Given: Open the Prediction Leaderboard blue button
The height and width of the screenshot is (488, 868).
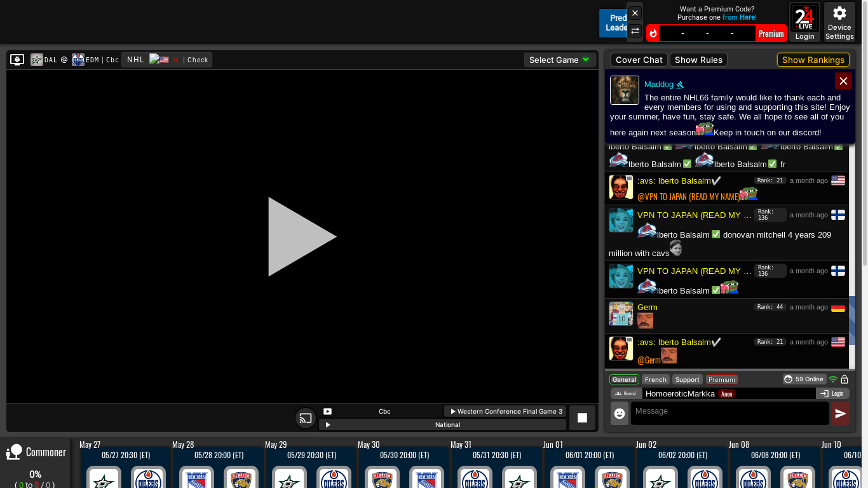Looking at the screenshot, I should [613, 23].
